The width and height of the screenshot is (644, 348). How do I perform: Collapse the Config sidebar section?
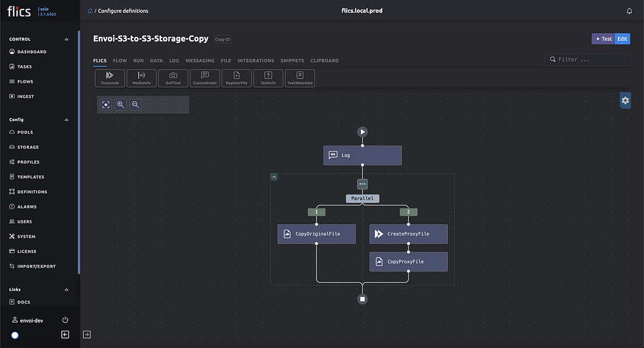66,120
